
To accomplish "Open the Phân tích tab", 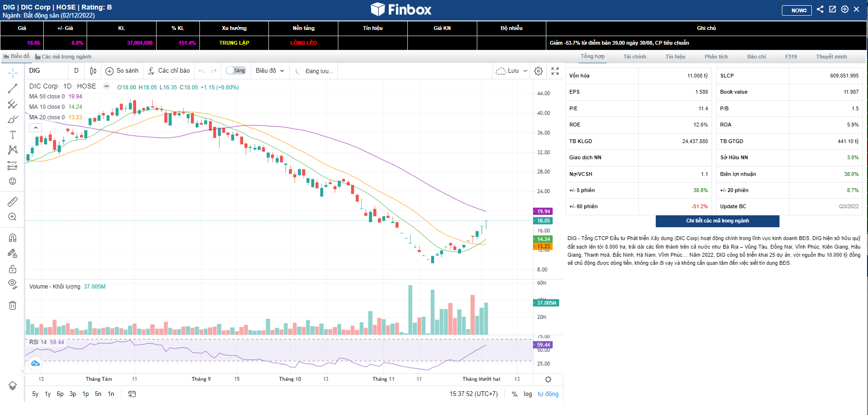I will click(716, 57).
